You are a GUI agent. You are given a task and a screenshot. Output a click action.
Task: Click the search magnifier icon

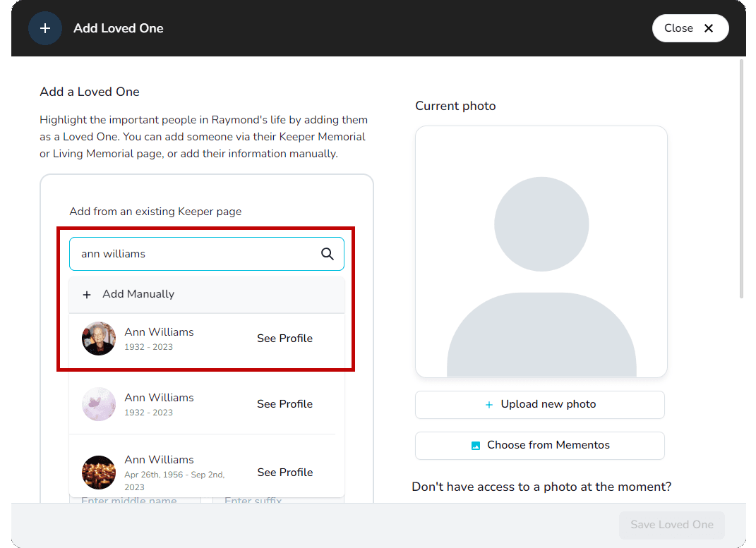[x=328, y=254]
